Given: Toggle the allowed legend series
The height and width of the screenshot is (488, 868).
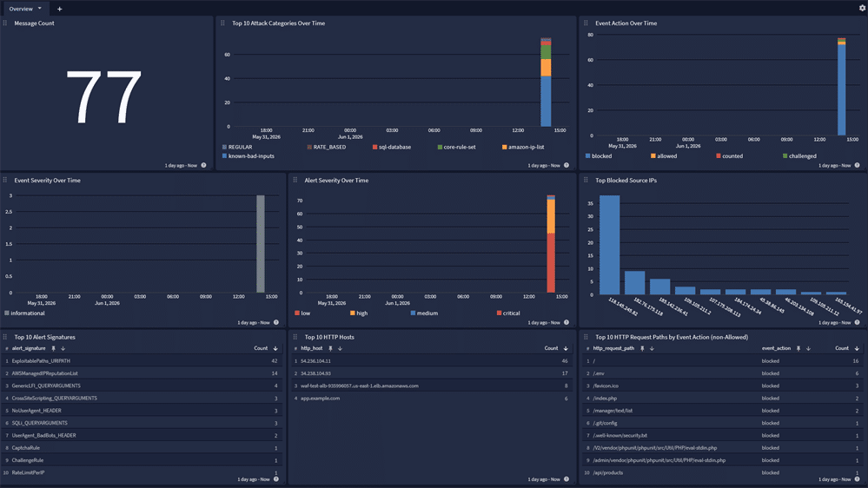Looking at the screenshot, I should [x=664, y=156].
